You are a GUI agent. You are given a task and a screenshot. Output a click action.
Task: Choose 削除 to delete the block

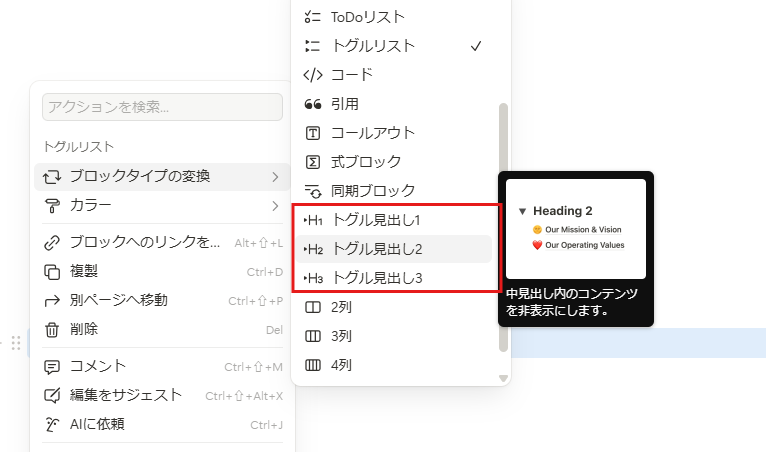pyautogui.click(x=162, y=330)
